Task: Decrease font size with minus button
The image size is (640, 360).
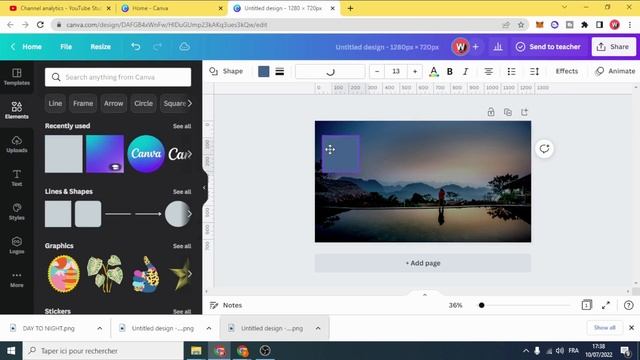Action: coord(377,71)
